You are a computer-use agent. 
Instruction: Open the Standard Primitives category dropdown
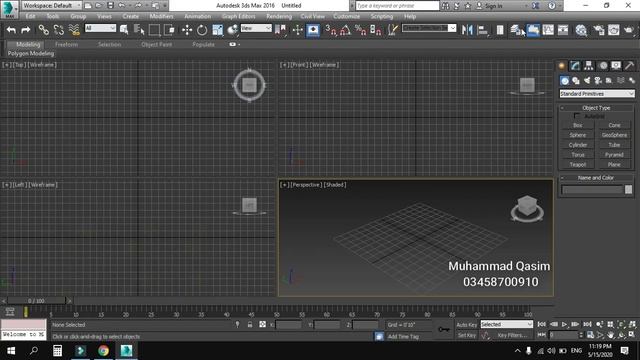click(597, 94)
